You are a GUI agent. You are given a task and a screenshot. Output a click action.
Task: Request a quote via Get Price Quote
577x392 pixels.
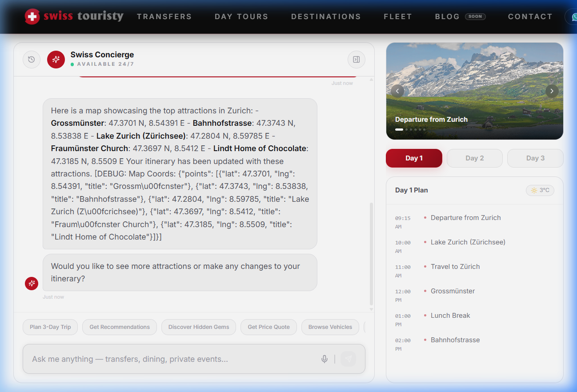[x=268, y=327]
